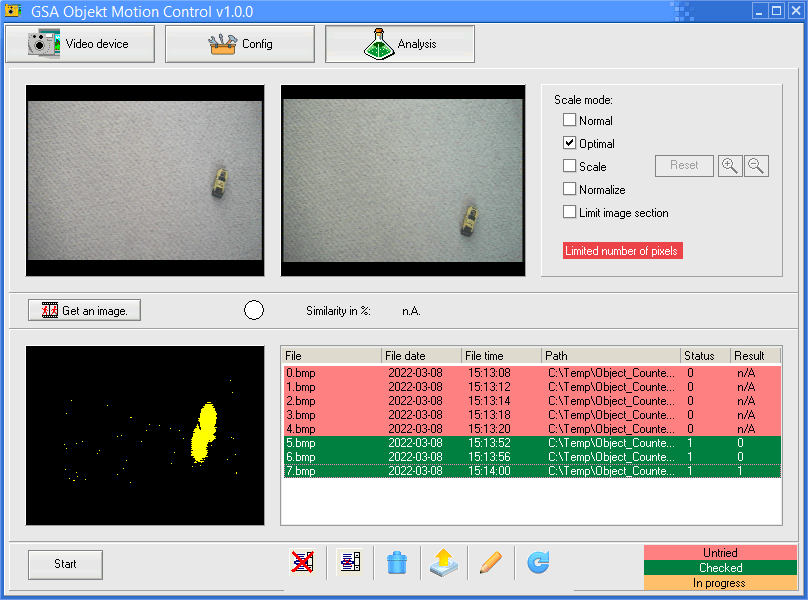Click the application icon in title bar
The image size is (808, 600).
(12, 10)
